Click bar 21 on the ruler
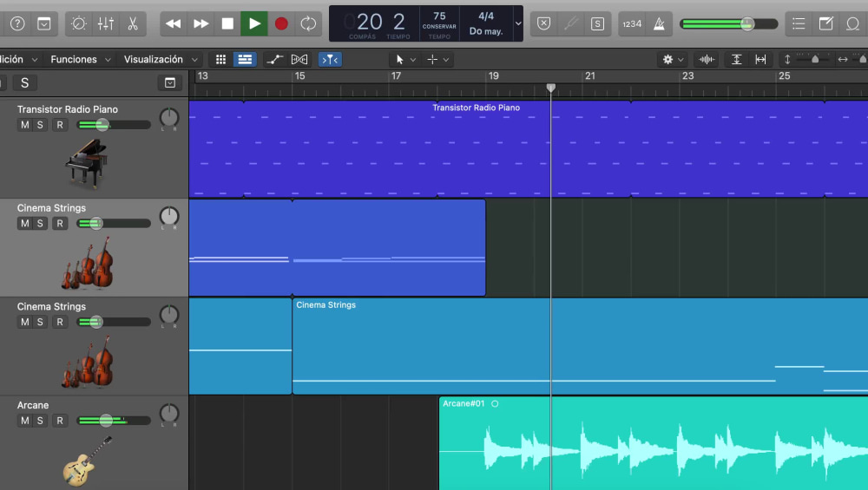The height and width of the screenshot is (490, 868). [590, 75]
